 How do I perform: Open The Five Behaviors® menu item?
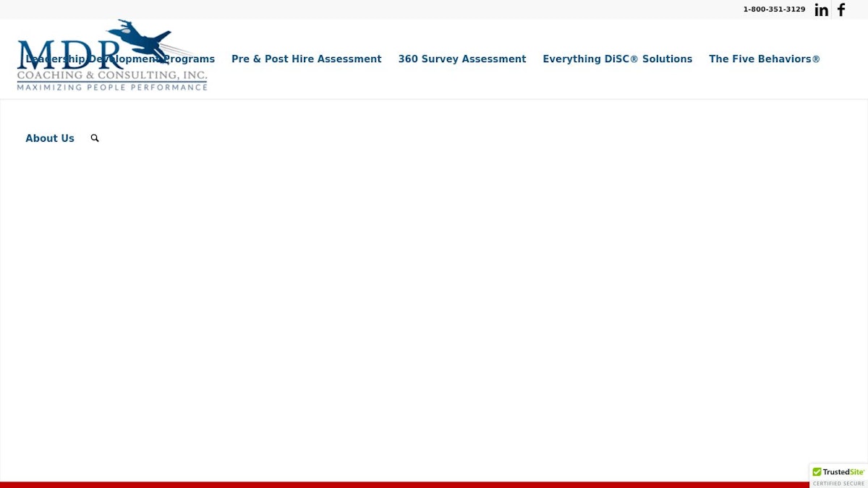tap(765, 59)
